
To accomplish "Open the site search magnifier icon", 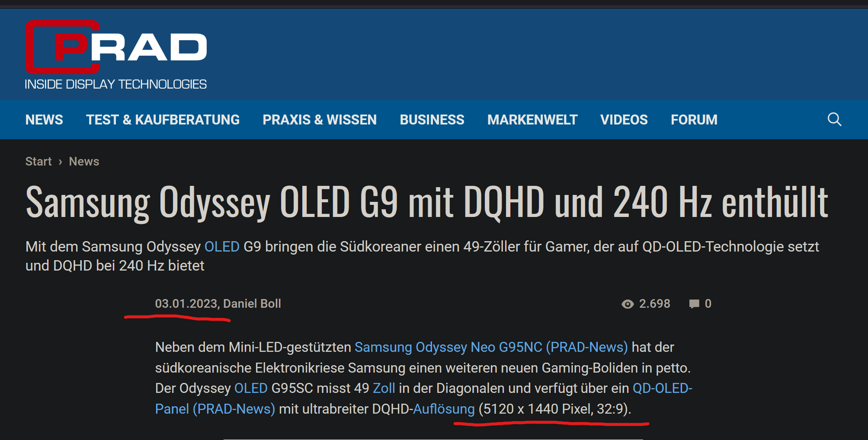I will (x=834, y=119).
